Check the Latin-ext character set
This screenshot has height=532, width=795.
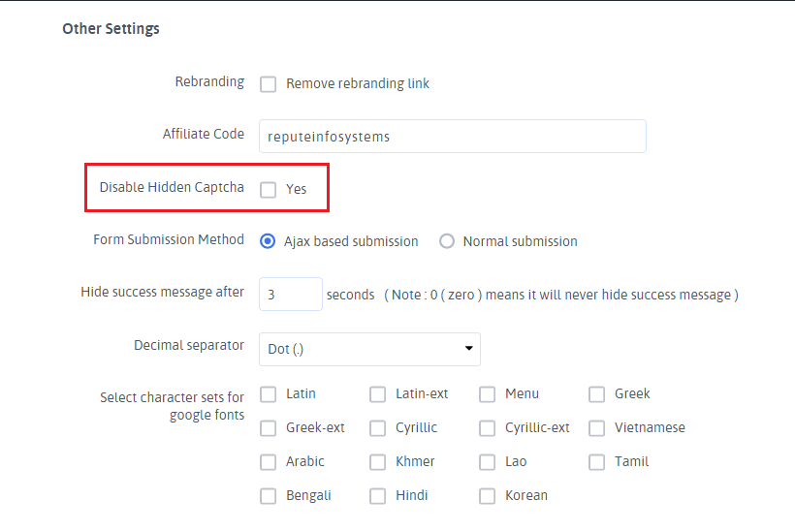(x=378, y=394)
